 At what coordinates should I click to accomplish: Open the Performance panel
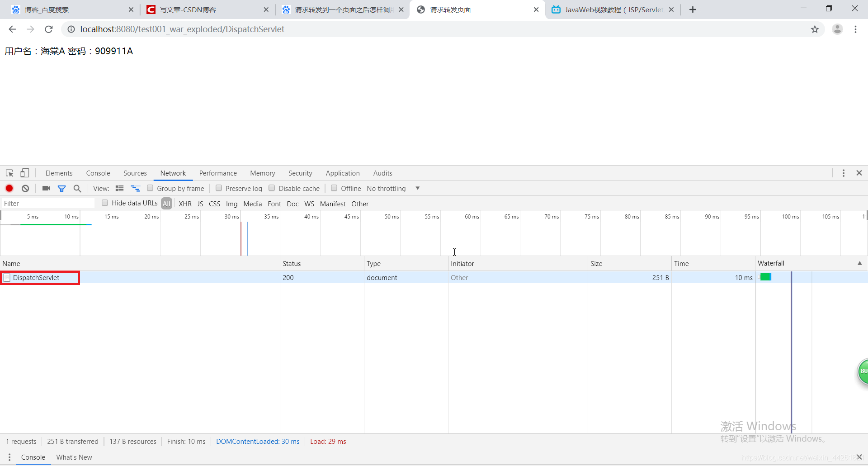click(x=218, y=173)
